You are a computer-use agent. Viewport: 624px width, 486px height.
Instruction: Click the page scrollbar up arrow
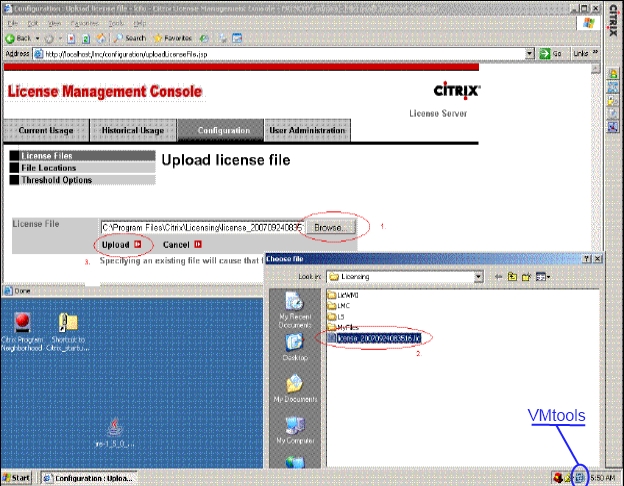pyautogui.click(x=595, y=69)
